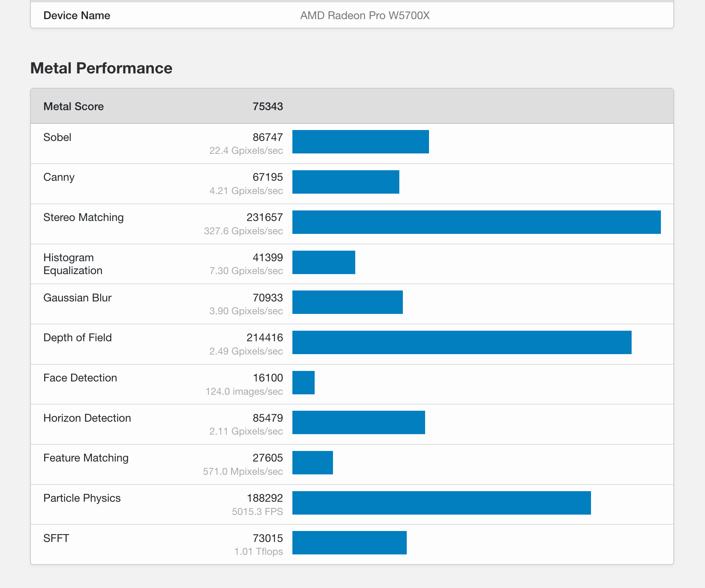Image resolution: width=705 pixels, height=588 pixels.
Task: Click the SFFT score bar
Action: (349, 543)
